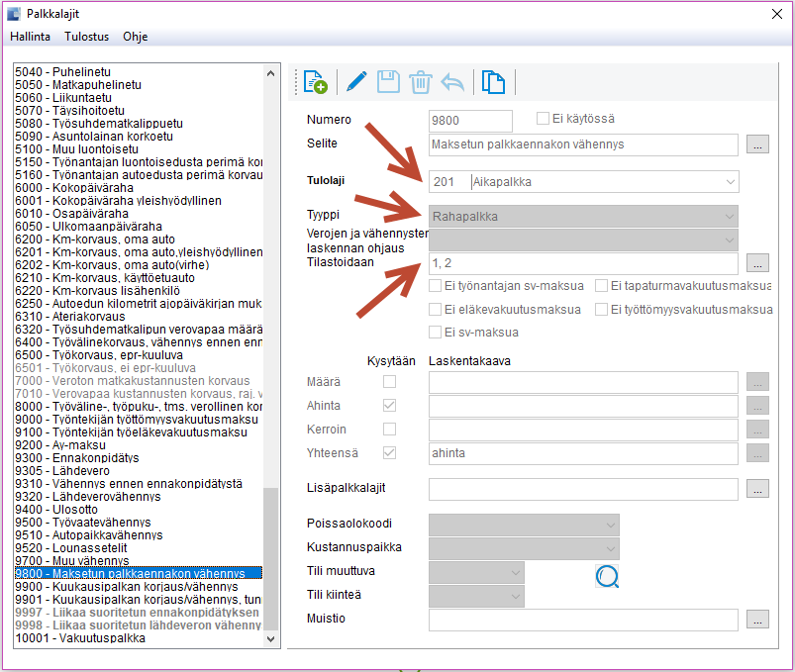Screen dimensions: 795x672
Task: Toggle the Yhteensä Kysytään checkbox
Action: [389, 452]
